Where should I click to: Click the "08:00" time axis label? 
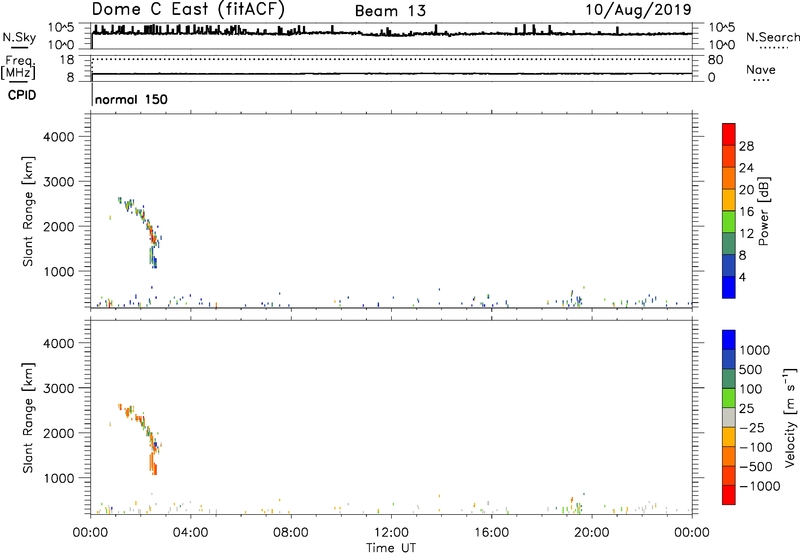pos(290,533)
